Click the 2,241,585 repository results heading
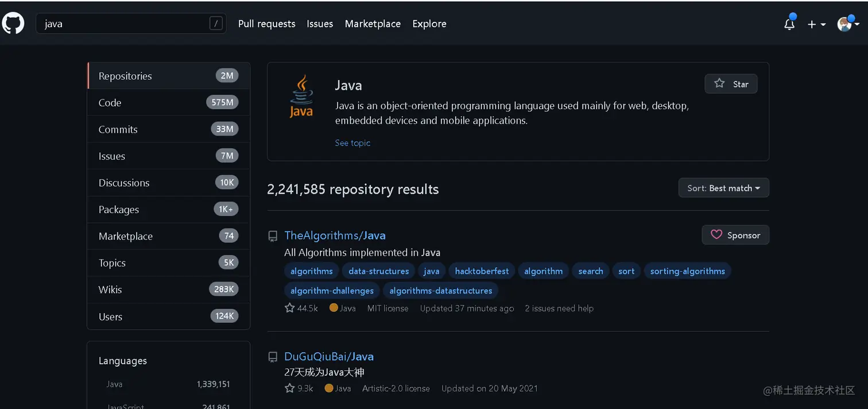868x409 pixels. 353,189
